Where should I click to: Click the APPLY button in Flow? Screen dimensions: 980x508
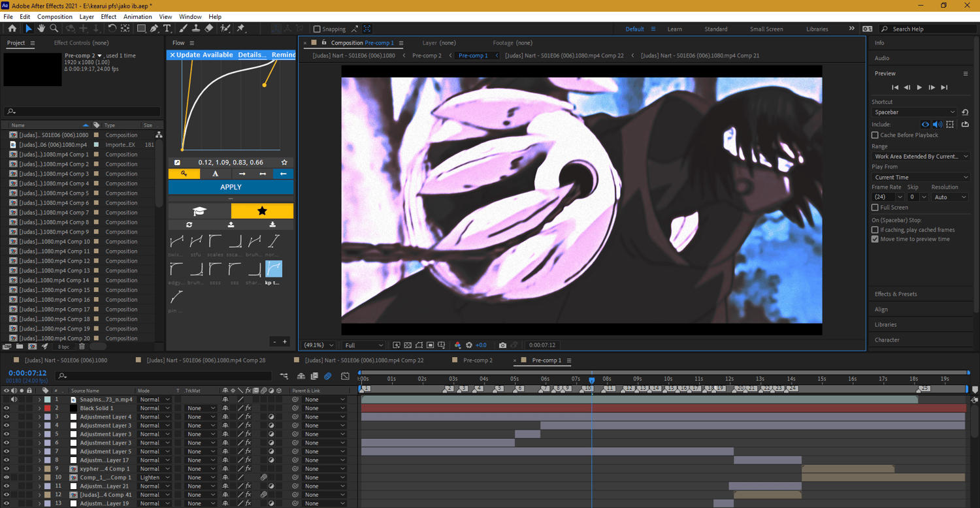[231, 187]
